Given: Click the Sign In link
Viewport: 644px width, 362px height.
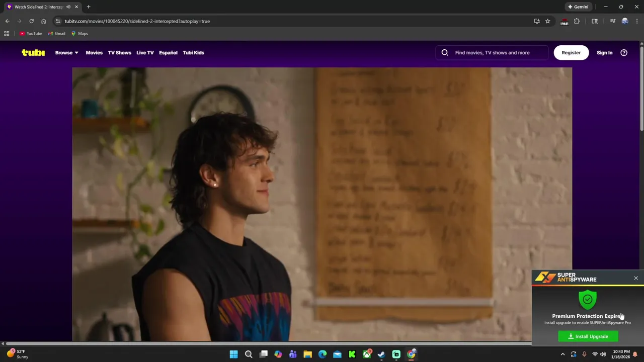Looking at the screenshot, I should coord(604,53).
